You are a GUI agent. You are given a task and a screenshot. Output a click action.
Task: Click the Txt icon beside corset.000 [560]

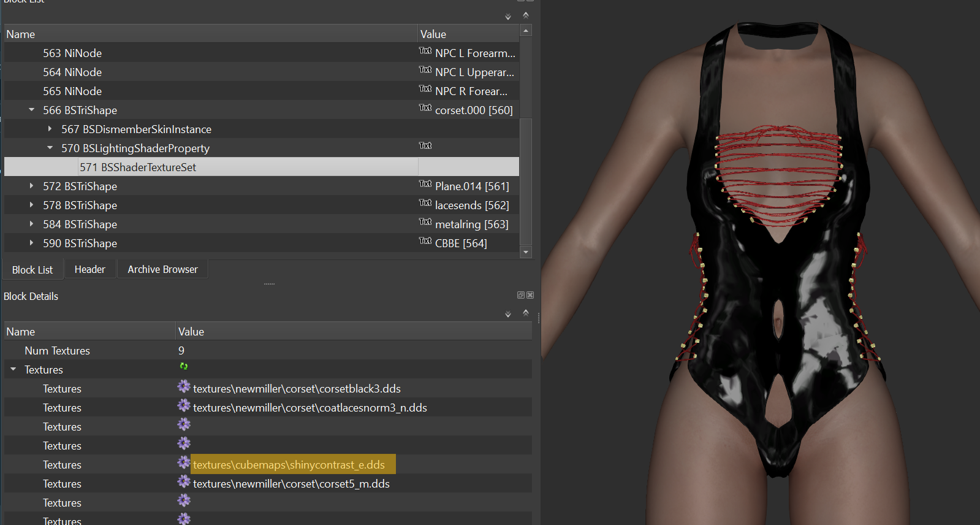pos(425,108)
